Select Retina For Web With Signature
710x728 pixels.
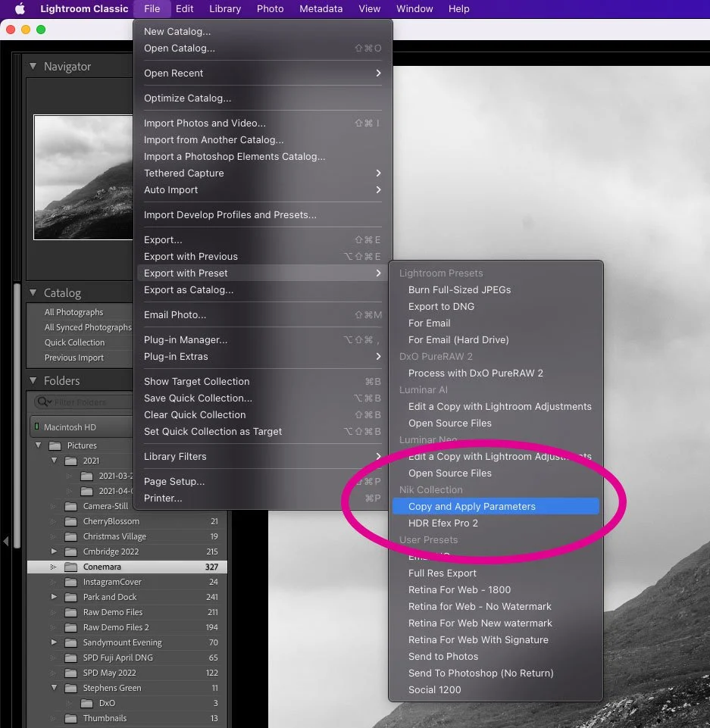pyautogui.click(x=496, y=640)
